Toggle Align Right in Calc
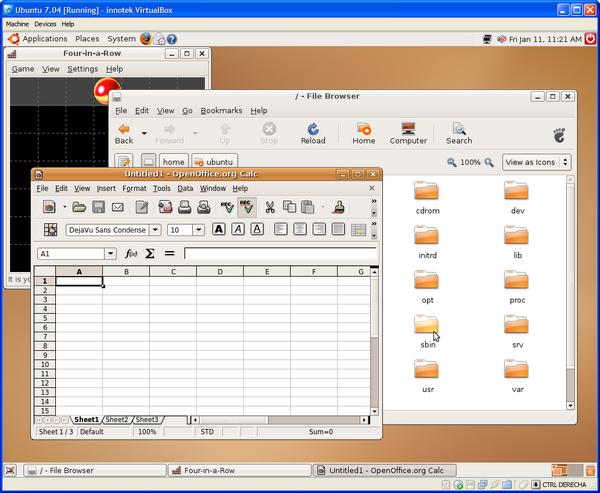The width and height of the screenshot is (600, 493). point(319,229)
